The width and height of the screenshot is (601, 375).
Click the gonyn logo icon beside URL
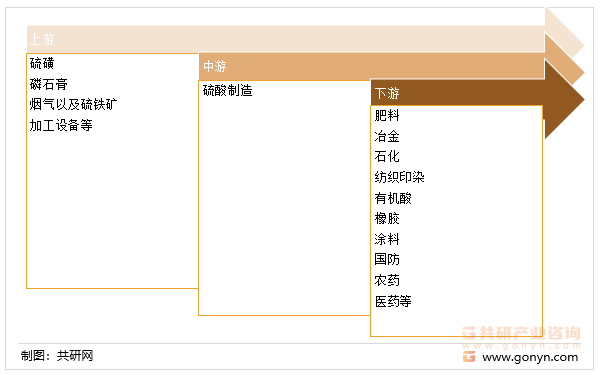469,357
